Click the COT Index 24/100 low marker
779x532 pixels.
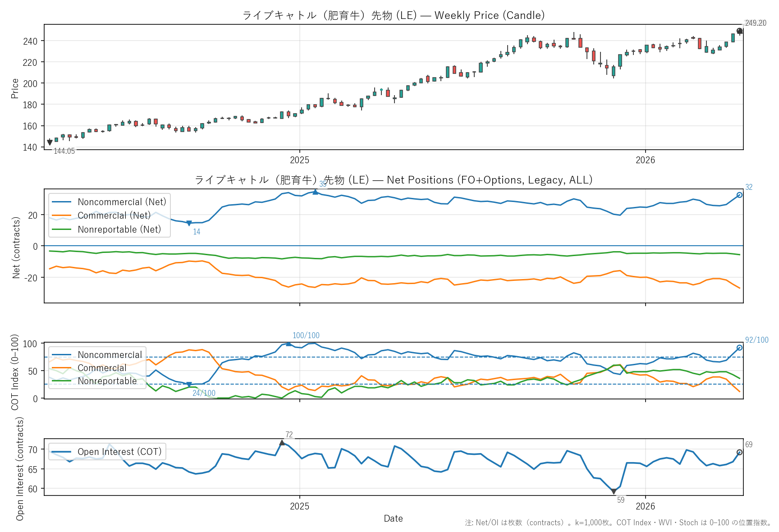point(189,385)
